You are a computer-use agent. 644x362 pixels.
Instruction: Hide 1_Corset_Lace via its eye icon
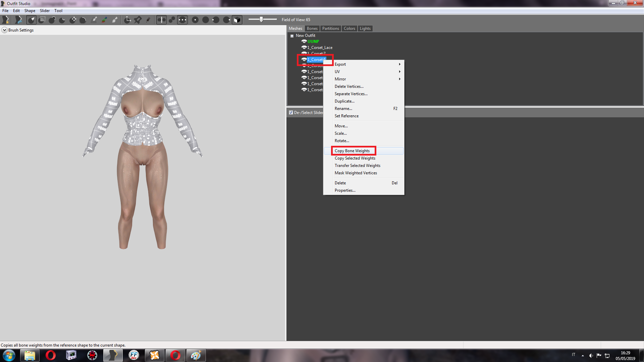304,48
